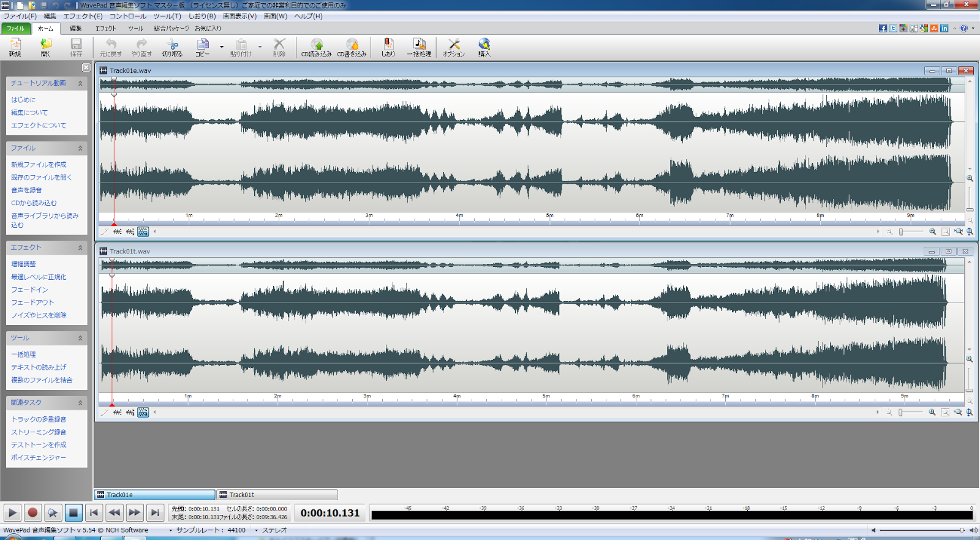This screenshot has width=980, height=540.
Task: Click the 保存 save icon
Action: [x=77, y=47]
